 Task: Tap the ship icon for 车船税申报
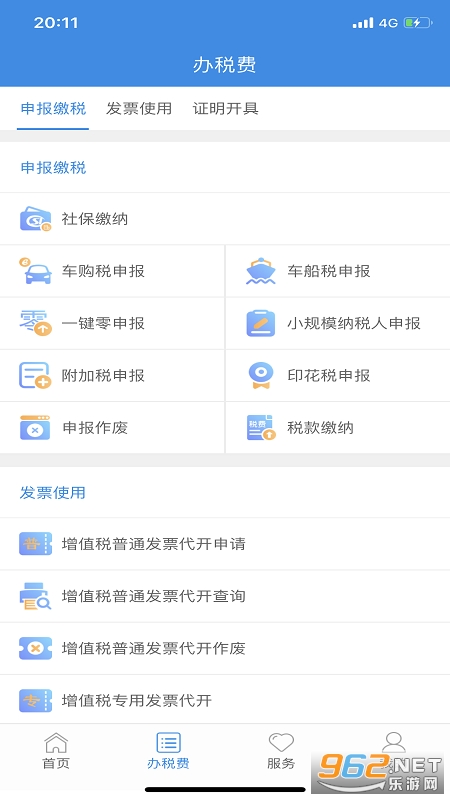coord(261,271)
